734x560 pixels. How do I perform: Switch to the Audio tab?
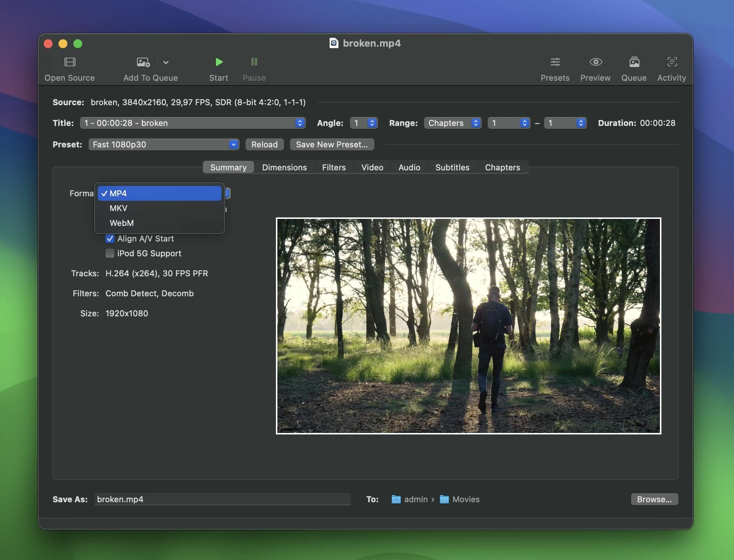point(409,167)
